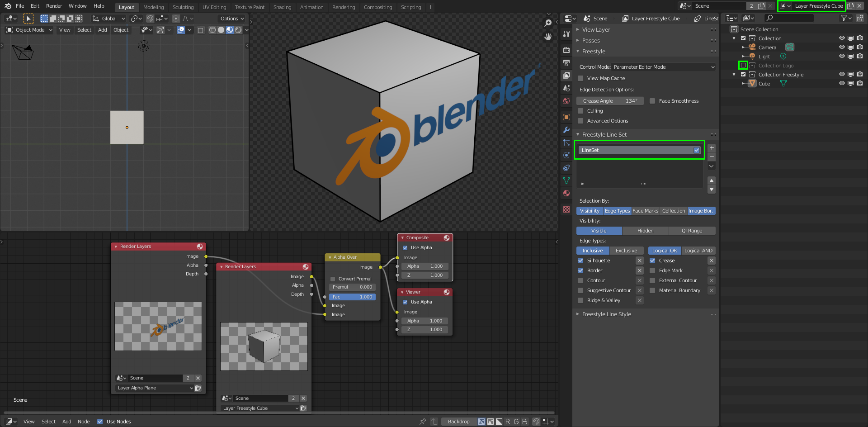The image size is (868, 427).
Task: Move line set up in list
Action: [712, 180]
